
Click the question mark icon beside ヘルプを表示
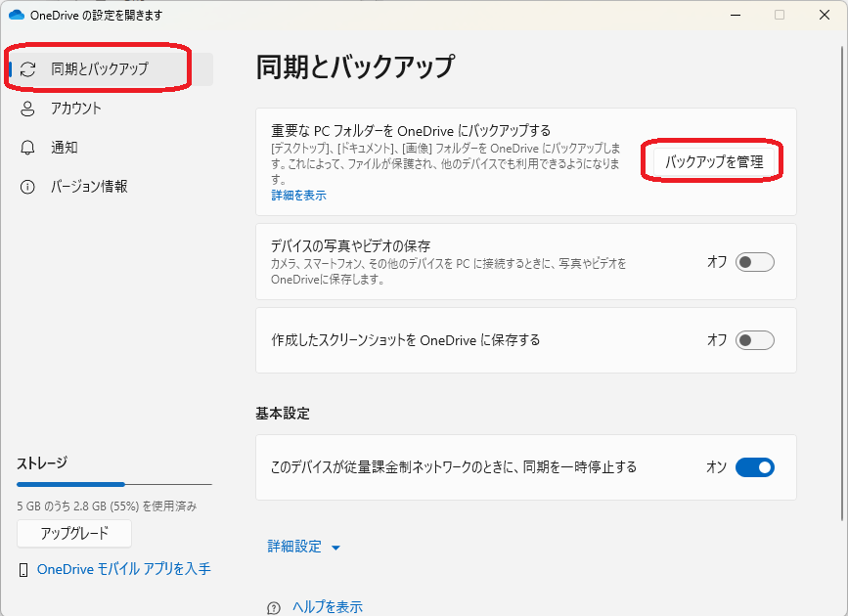(x=274, y=608)
